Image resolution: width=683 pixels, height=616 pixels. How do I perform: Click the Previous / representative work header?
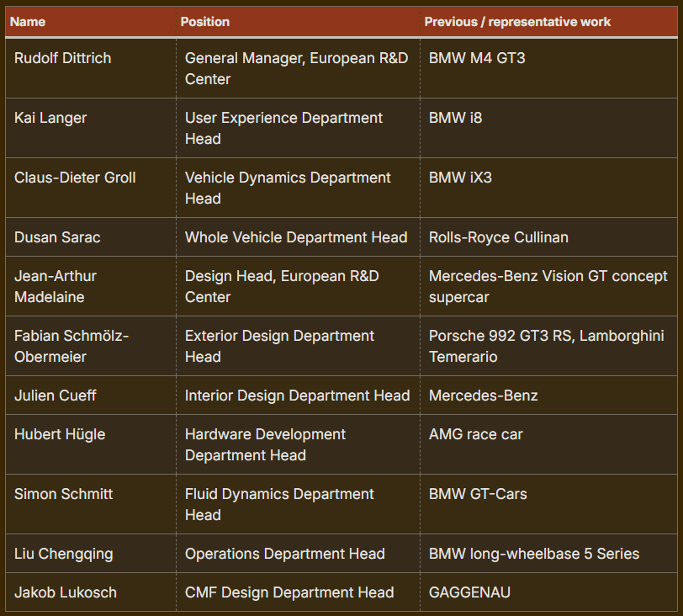[x=548, y=22]
